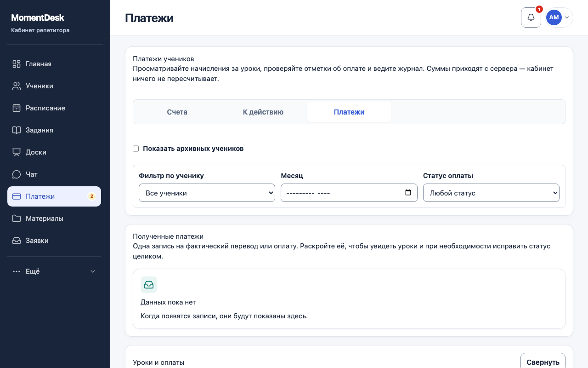Go to Расписание in the sidebar
This screenshot has height=368, width=588.
coord(54,108)
